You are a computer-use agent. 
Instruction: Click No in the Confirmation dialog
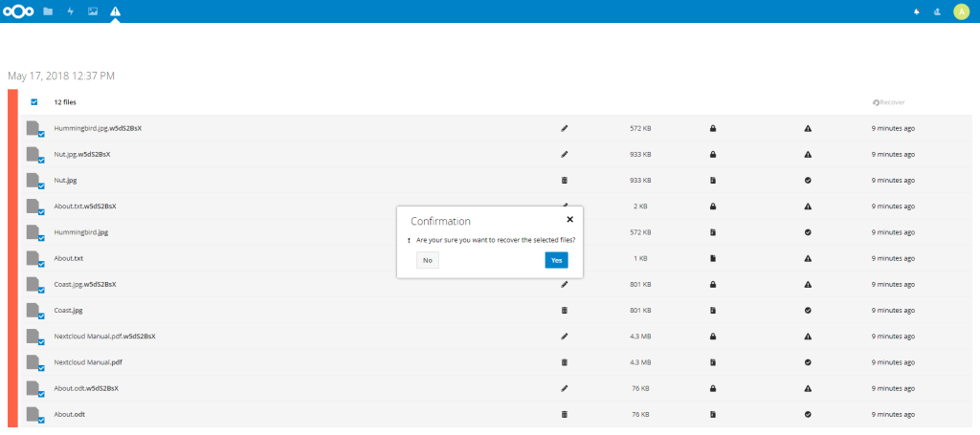[427, 260]
